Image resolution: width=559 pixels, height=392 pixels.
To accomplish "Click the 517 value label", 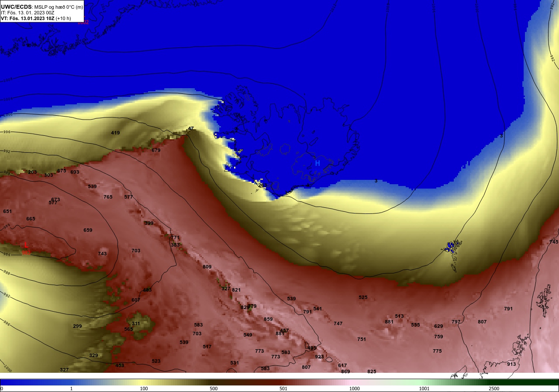I will click(x=207, y=347).
